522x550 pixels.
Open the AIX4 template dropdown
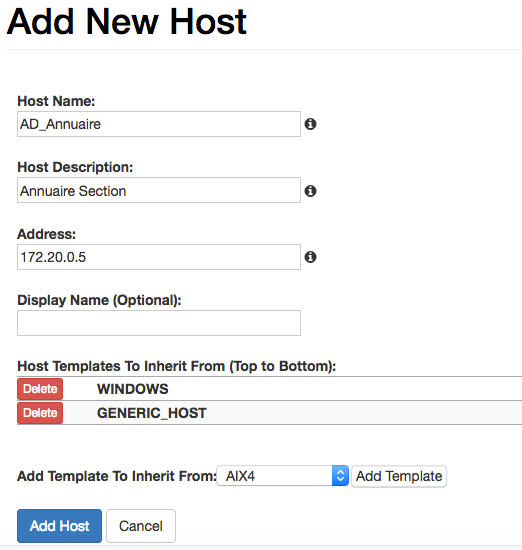coord(283,476)
